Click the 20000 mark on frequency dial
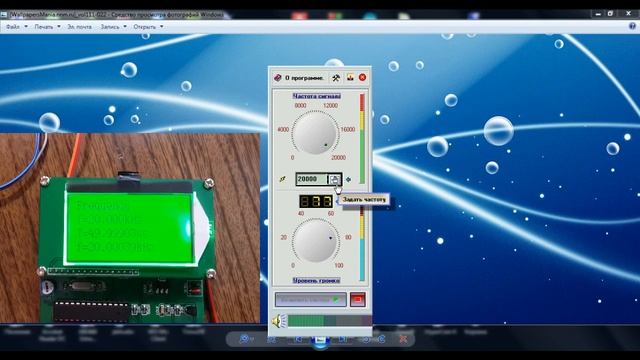The height and width of the screenshot is (360, 640). (339, 158)
